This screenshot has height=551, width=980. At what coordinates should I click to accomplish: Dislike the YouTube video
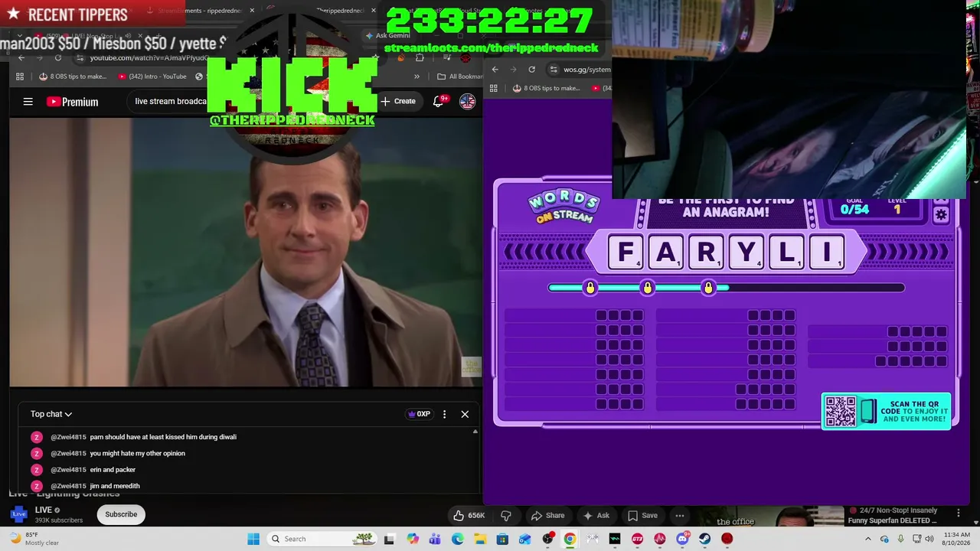pyautogui.click(x=505, y=515)
